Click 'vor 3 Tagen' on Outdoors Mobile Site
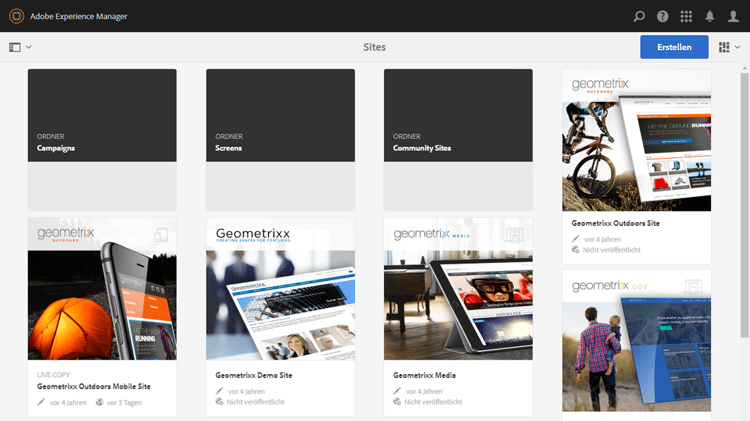750x421 pixels. (124, 402)
